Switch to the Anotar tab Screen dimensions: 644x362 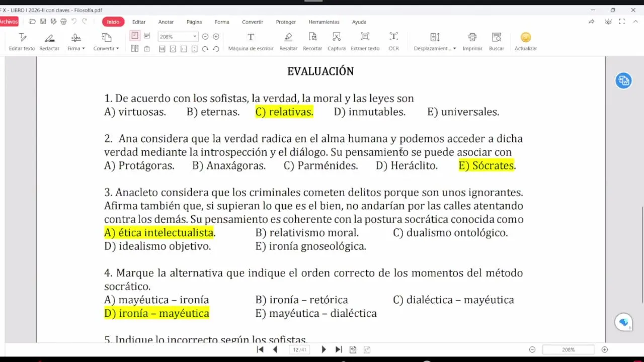click(x=166, y=22)
